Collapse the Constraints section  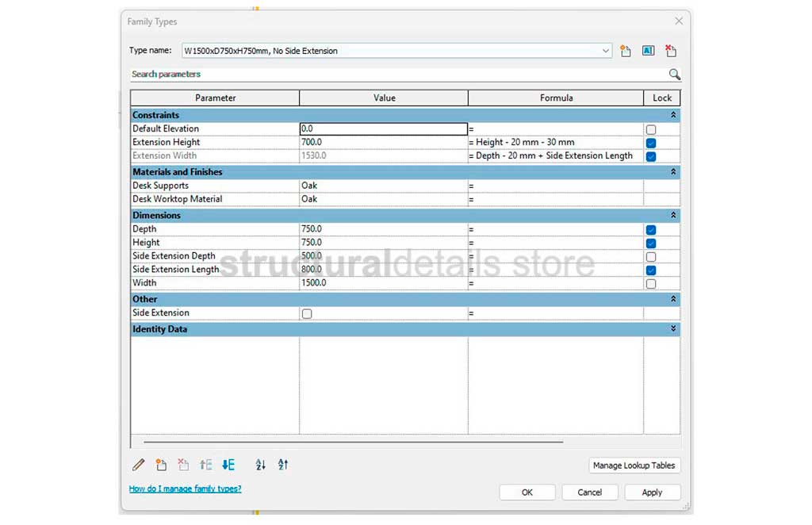[x=673, y=115]
